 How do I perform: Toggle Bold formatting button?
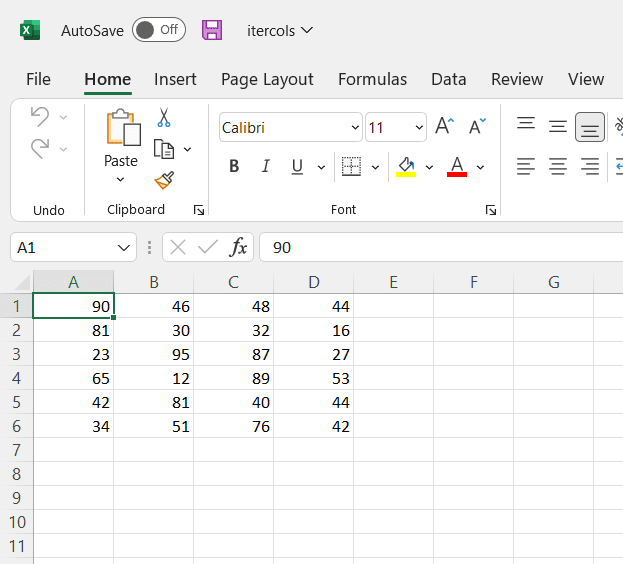[x=234, y=166]
